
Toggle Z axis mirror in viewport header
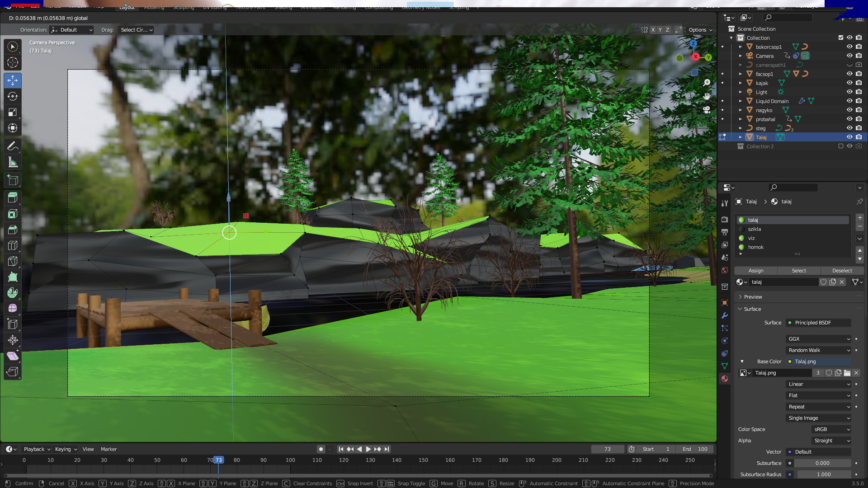667,30
